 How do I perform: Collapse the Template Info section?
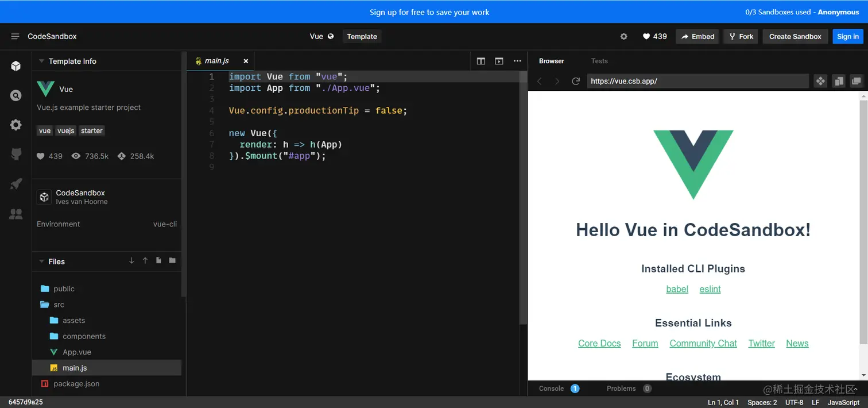[41, 61]
